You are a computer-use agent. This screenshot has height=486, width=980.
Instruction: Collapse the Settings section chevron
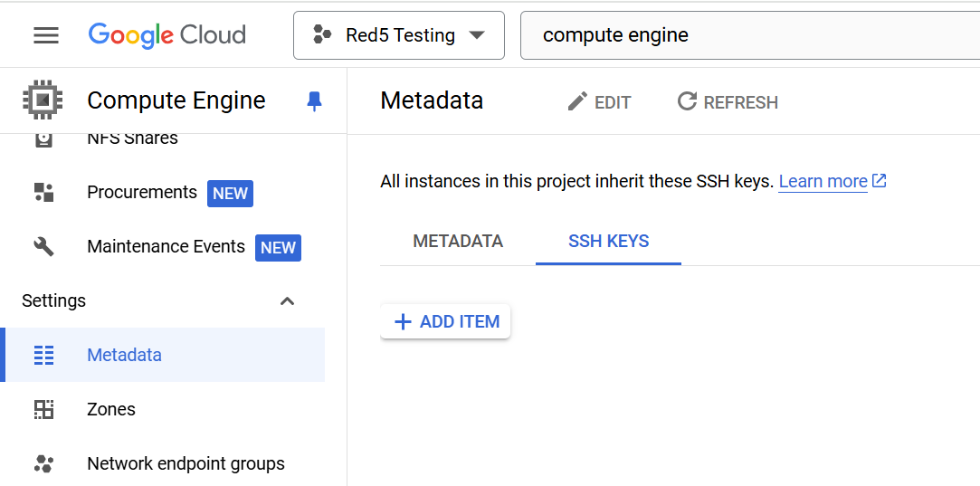pos(288,300)
